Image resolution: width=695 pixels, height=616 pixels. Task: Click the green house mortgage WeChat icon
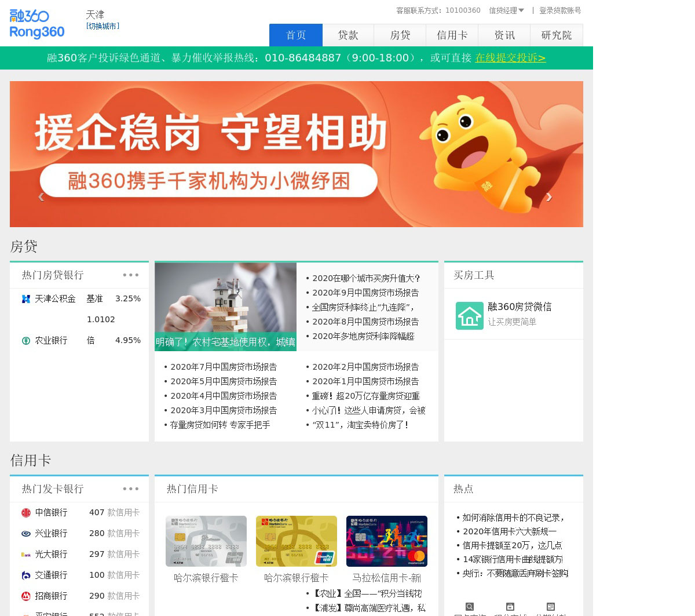tap(469, 316)
